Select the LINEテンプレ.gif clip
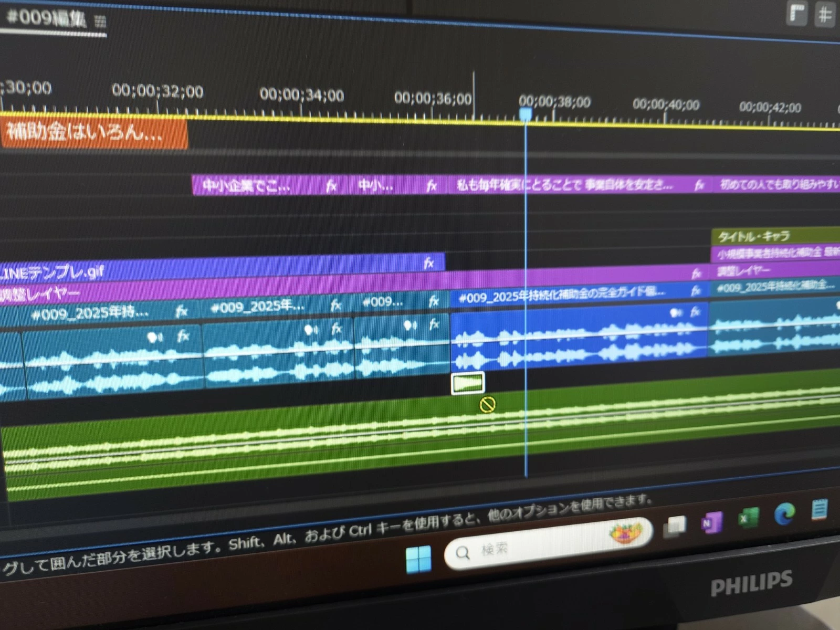Image resolution: width=840 pixels, height=630 pixels. pyautogui.click(x=222, y=267)
